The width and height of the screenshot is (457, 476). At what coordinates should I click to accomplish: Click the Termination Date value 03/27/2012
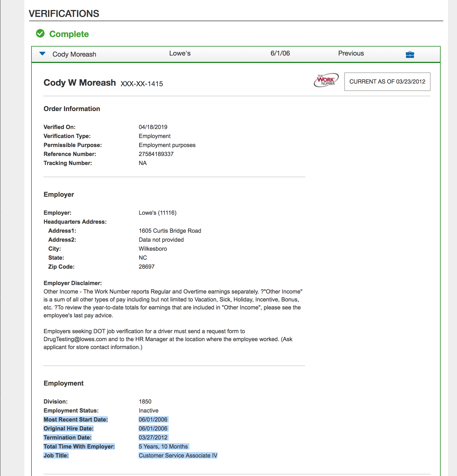click(153, 438)
